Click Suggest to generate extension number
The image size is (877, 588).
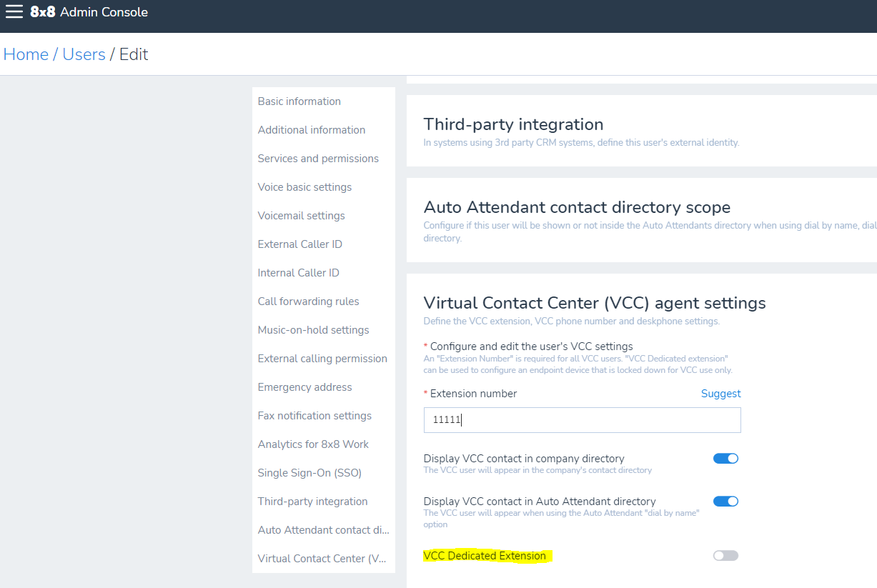pos(721,394)
